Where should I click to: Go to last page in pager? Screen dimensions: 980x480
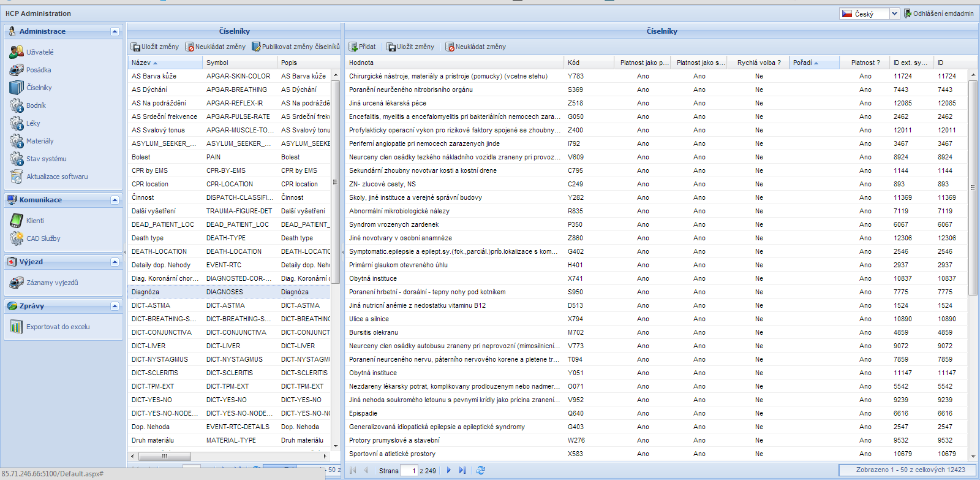pyautogui.click(x=462, y=470)
